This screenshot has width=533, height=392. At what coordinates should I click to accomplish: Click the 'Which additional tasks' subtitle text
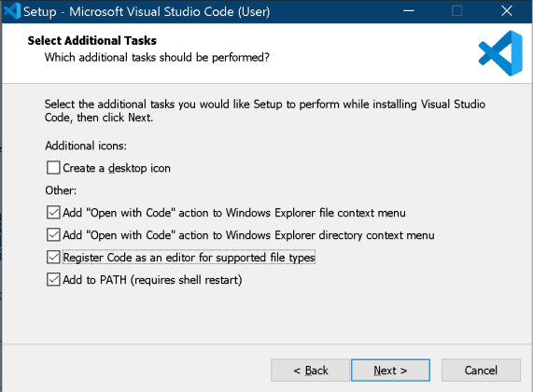tap(157, 58)
